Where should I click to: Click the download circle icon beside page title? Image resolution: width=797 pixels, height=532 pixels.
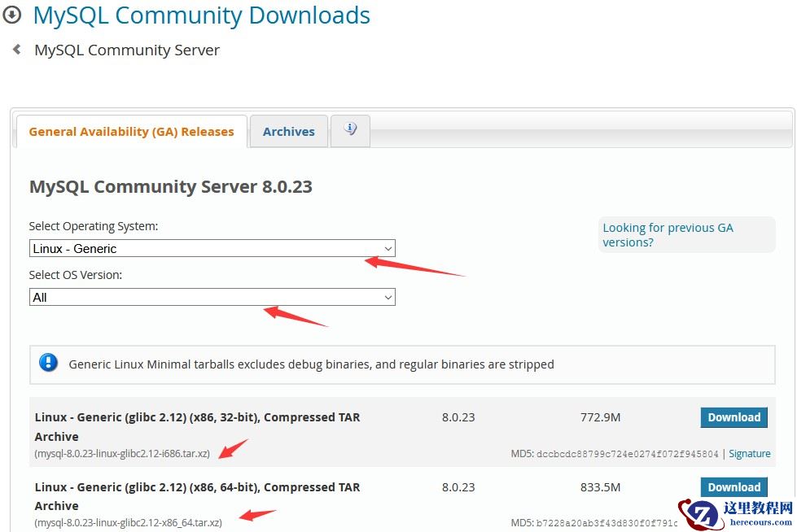(x=11, y=15)
